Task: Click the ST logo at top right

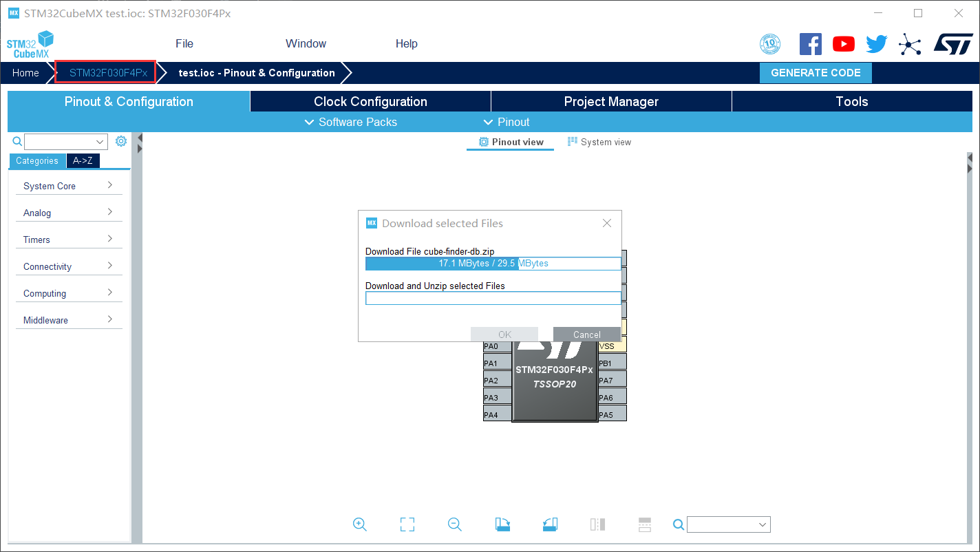Action: point(953,43)
